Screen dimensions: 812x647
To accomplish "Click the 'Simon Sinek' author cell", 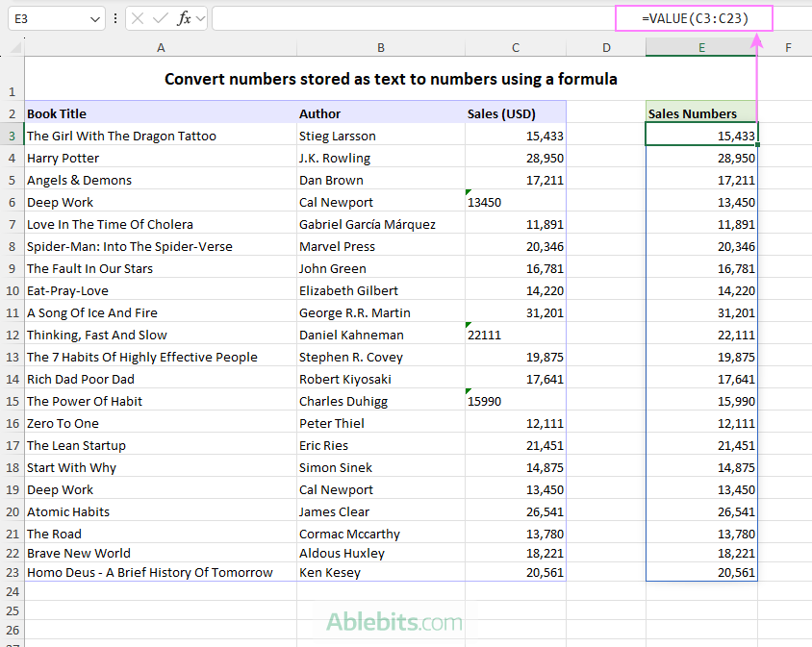I will [381, 467].
